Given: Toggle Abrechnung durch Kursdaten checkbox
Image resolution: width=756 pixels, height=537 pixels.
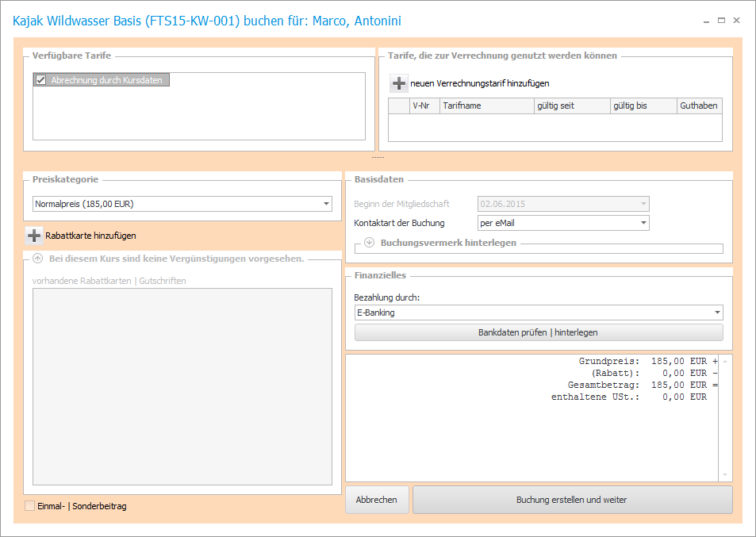Looking at the screenshot, I should [x=41, y=80].
